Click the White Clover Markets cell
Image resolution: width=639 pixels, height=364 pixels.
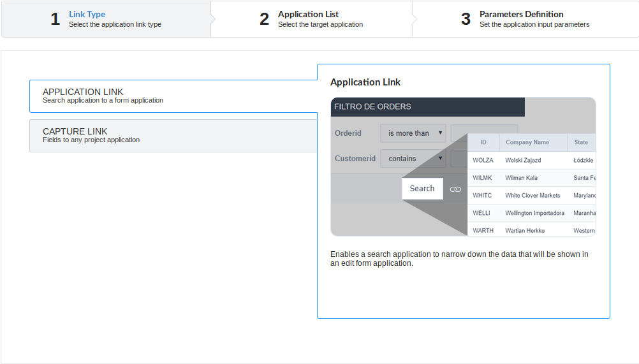[532, 195]
